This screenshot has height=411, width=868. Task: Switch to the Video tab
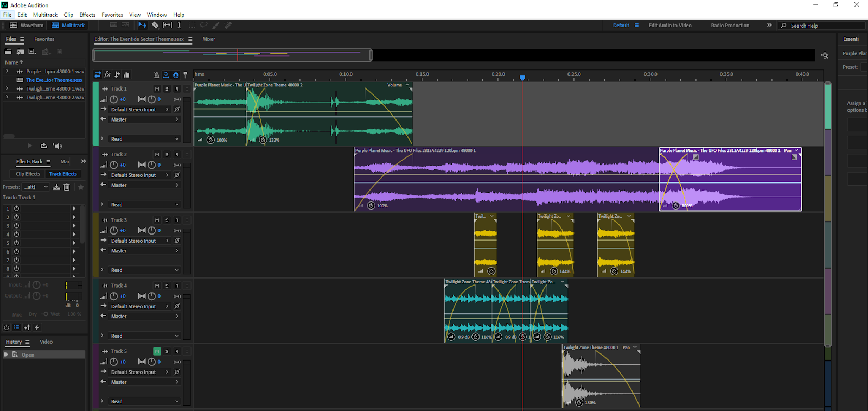[46, 342]
